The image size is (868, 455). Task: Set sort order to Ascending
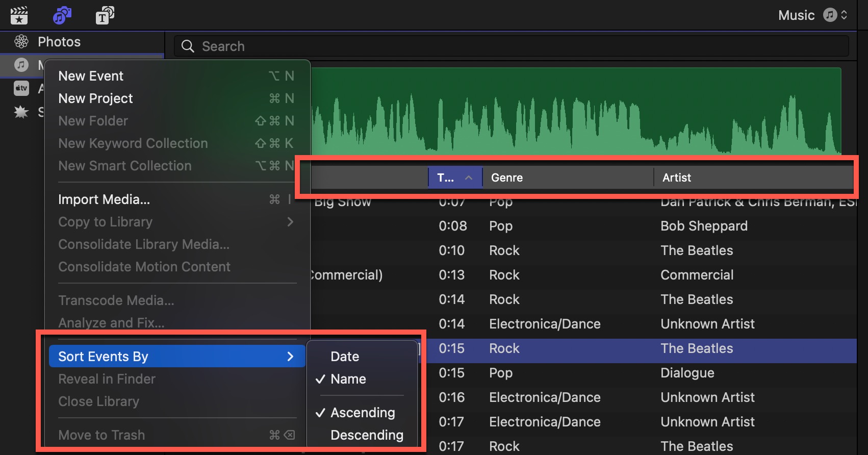coord(362,413)
